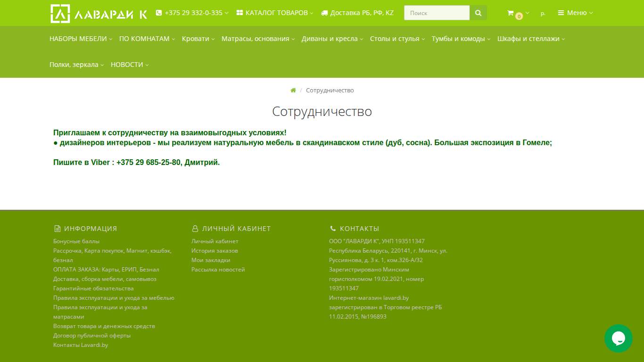Click the home breadcrumb icon
This screenshot has height=362, width=644.
[x=293, y=90]
